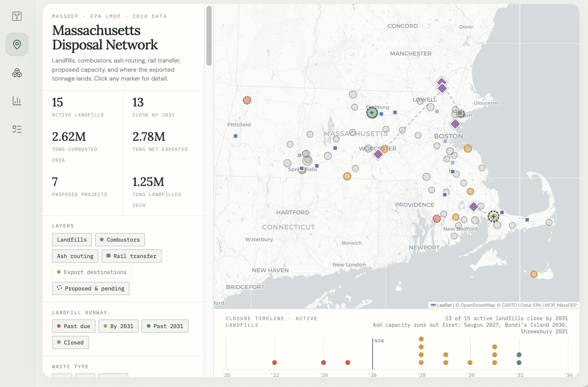Click the red dashed marker near Pittsfield
The height and width of the screenshot is (387, 588).
[247, 100]
